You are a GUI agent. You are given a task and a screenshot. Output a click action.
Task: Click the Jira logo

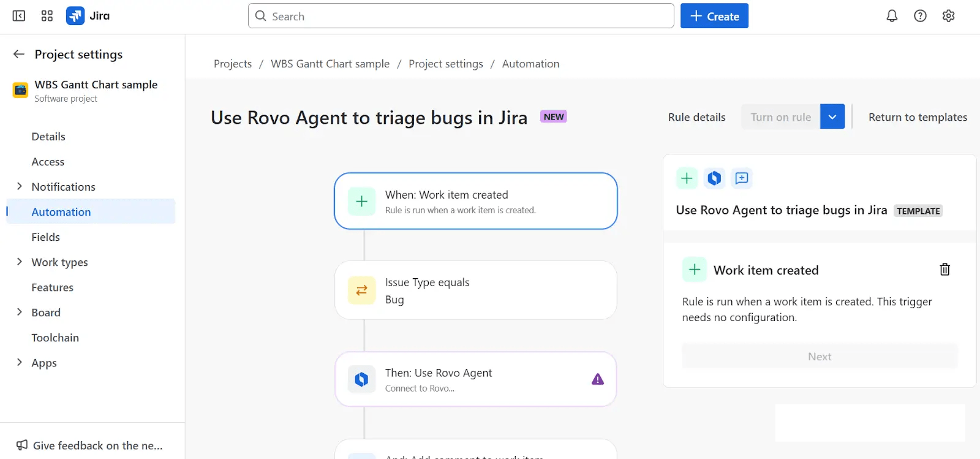pyautogui.click(x=88, y=16)
